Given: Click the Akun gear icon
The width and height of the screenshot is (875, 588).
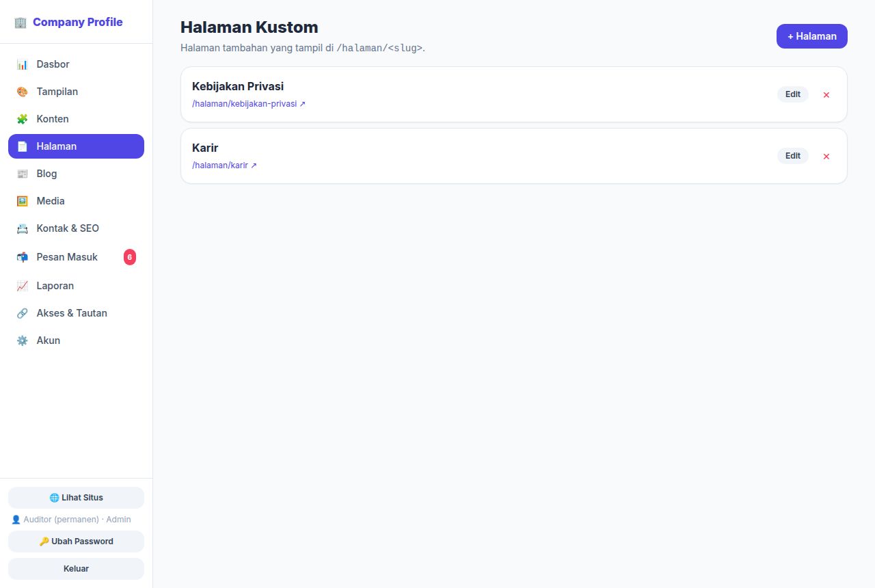Looking at the screenshot, I should click(22, 340).
